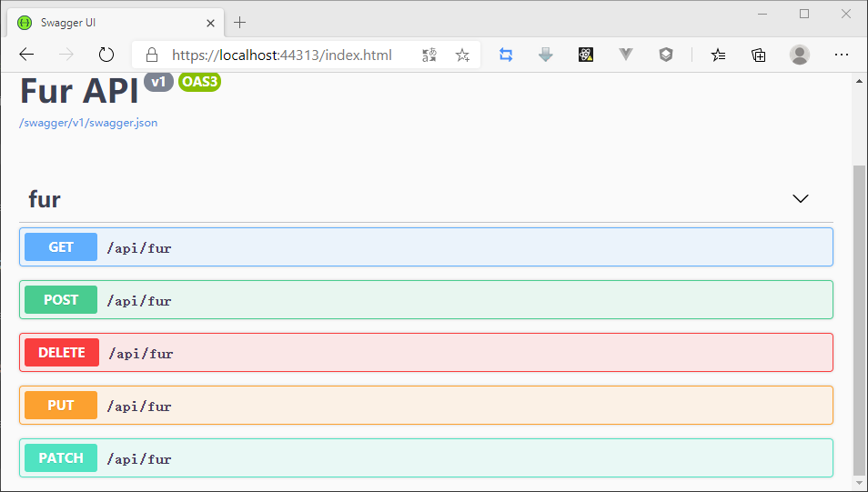
Task: Reload the page with refresh button
Action: click(106, 55)
